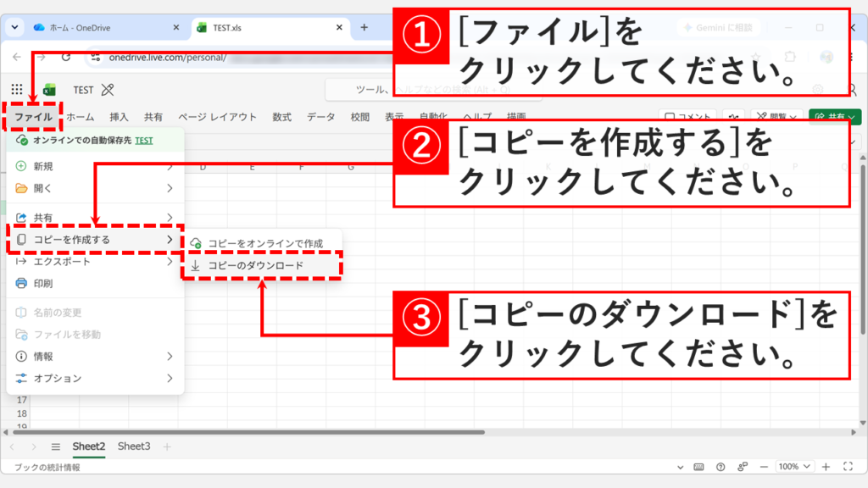Image resolution: width=868 pixels, height=488 pixels.
Task: Click the cloud icon for online copy
Action: [x=196, y=243]
